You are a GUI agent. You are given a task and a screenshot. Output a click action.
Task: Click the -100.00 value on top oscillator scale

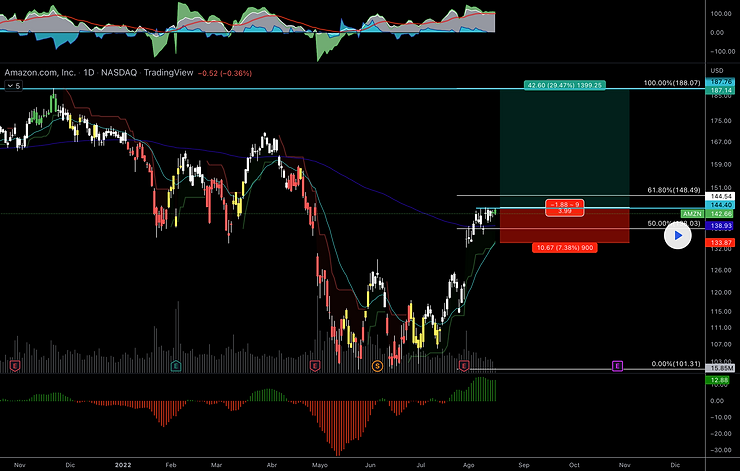[722, 51]
